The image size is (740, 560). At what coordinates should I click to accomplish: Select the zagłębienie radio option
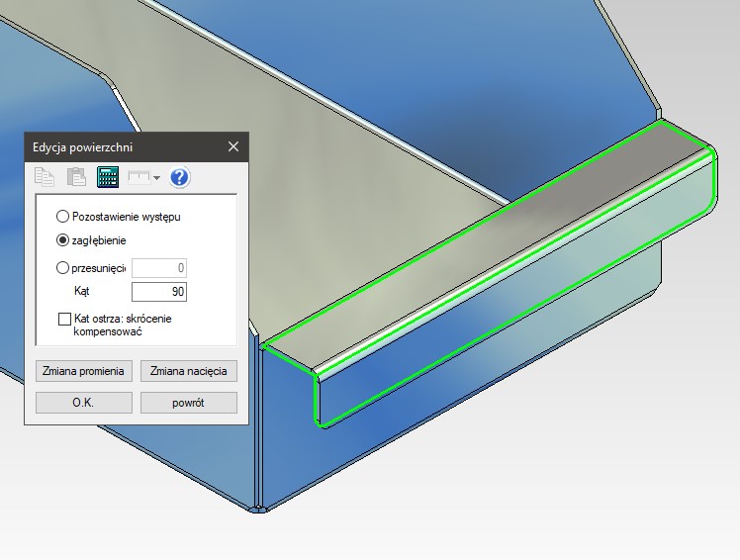[62, 240]
